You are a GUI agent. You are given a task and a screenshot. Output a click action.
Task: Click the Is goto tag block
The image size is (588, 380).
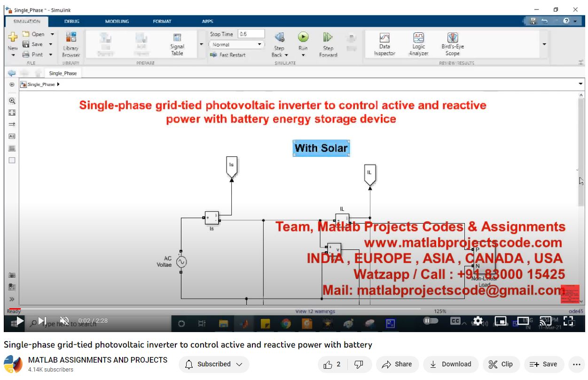[x=231, y=168]
